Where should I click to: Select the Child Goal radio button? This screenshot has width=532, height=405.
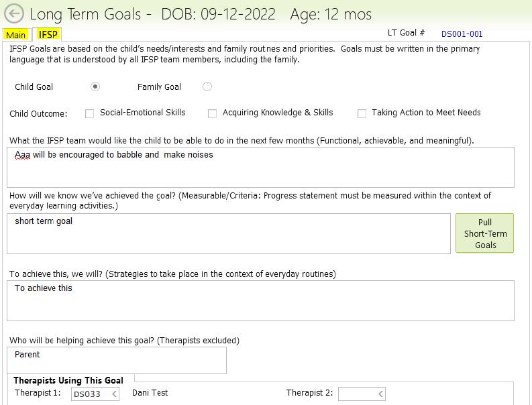click(x=95, y=86)
